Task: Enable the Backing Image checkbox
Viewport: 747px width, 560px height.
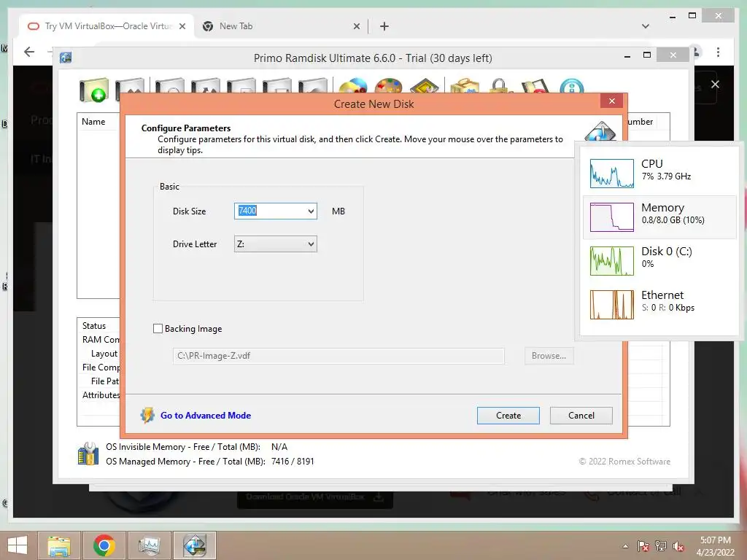Action: [x=158, y=329]
